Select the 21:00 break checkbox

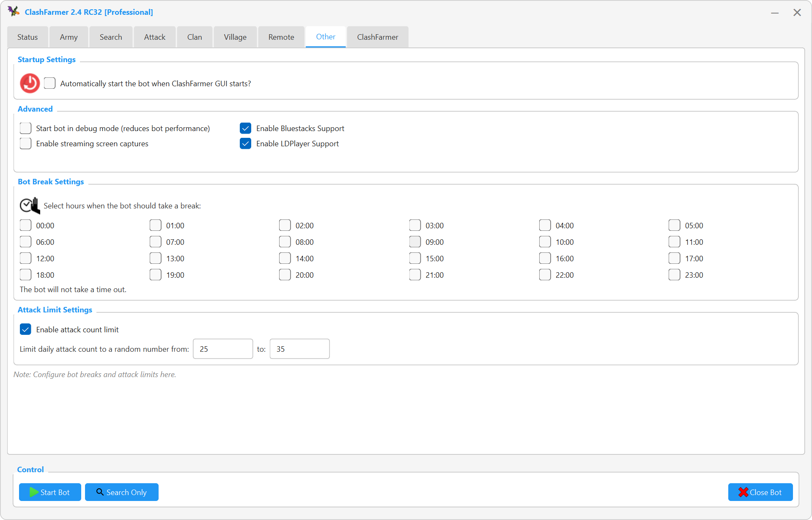click(415, 274)
